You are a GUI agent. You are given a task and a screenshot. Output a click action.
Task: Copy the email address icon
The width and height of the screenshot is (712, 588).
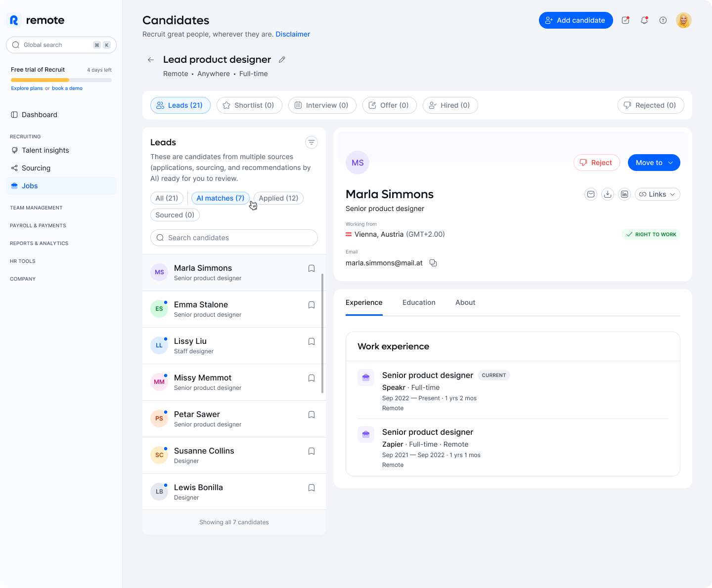(433, 263)
